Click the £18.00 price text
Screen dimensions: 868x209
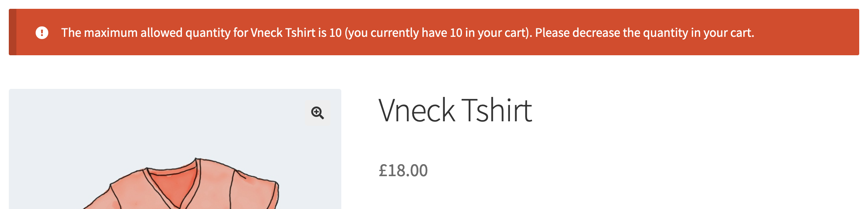(x=403, y=171)
